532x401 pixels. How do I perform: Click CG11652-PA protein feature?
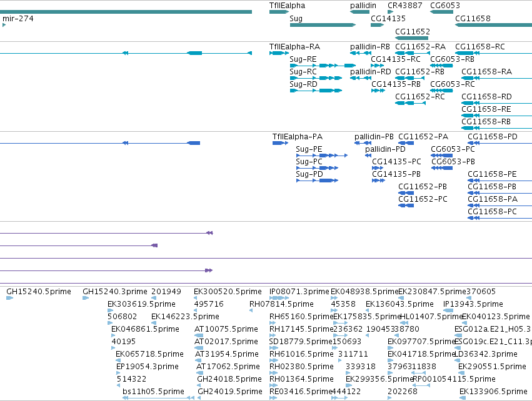tap(406, 143)
